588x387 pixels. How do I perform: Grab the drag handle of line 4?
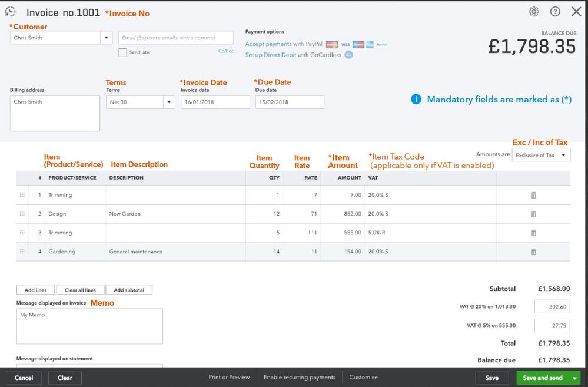(22, 251)
